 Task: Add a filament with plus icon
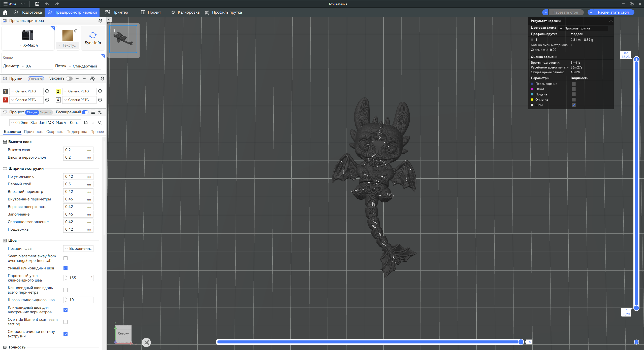point(77,79)
